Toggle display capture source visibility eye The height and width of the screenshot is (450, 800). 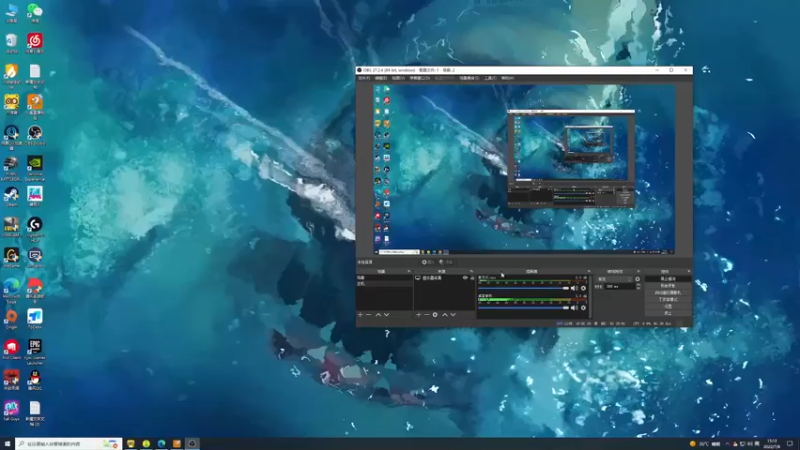click(x=465, y=278)
